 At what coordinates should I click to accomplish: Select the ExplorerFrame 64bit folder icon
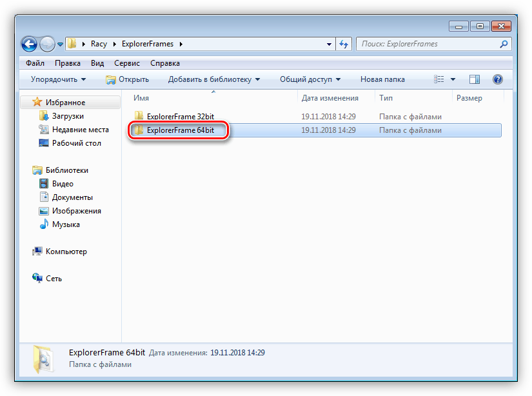[x=139, y=130]
